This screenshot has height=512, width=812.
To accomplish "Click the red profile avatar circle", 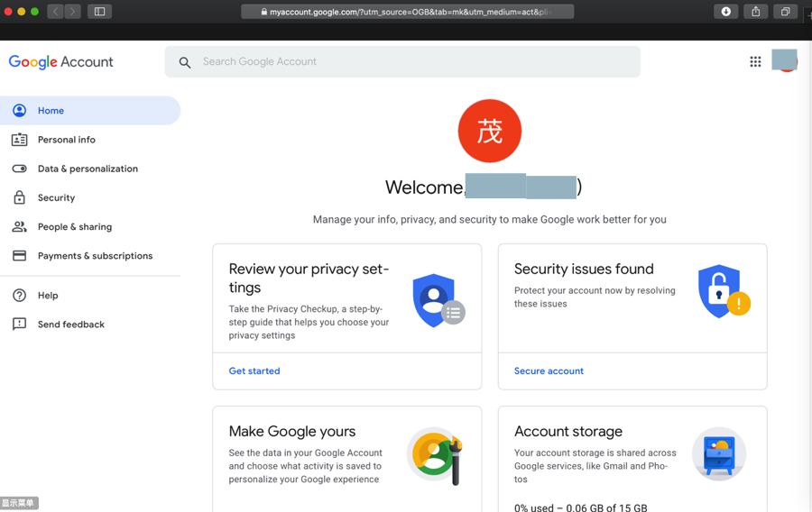I will [x=490, y=132].
